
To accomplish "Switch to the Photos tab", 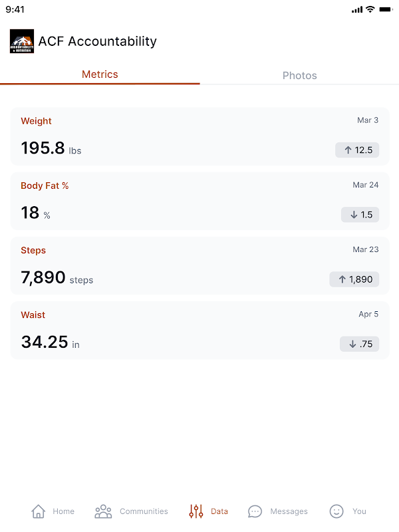I will (x=299, y=75).
